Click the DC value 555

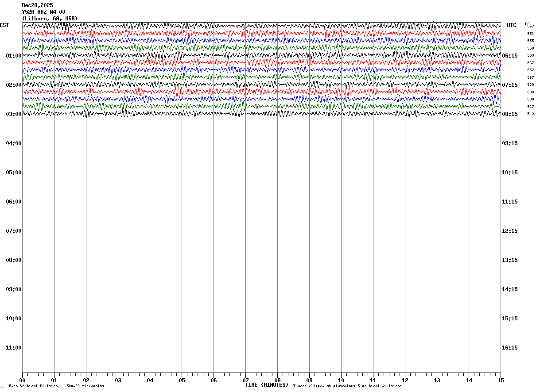pos(530,41)
